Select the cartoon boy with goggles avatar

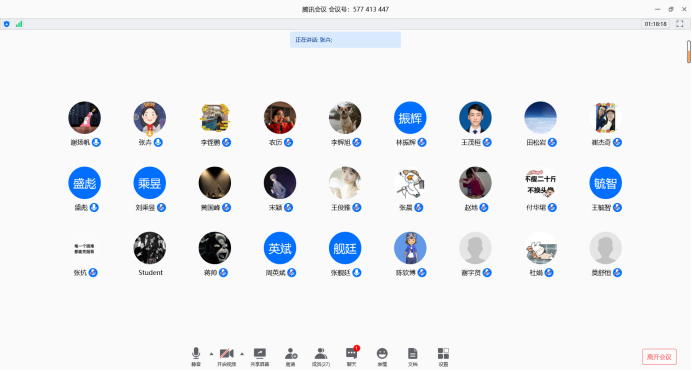[x=410, y=248]
